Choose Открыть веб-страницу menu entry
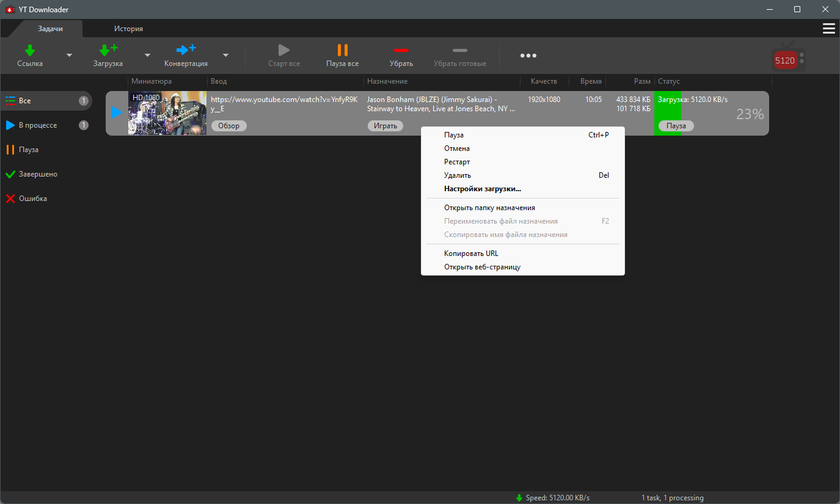Viewport: 840px width, 504px height. pos(522,267)
